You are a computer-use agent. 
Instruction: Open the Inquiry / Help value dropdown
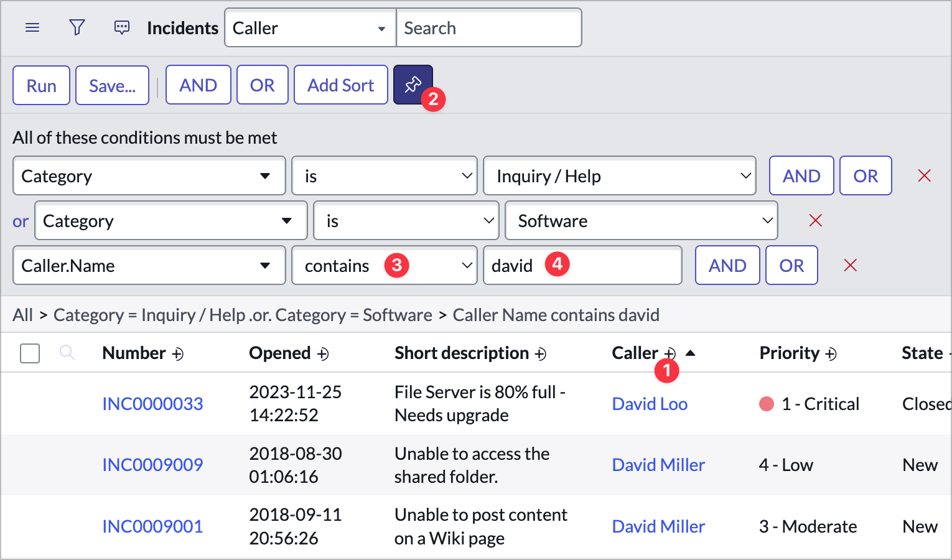(620, 175)
